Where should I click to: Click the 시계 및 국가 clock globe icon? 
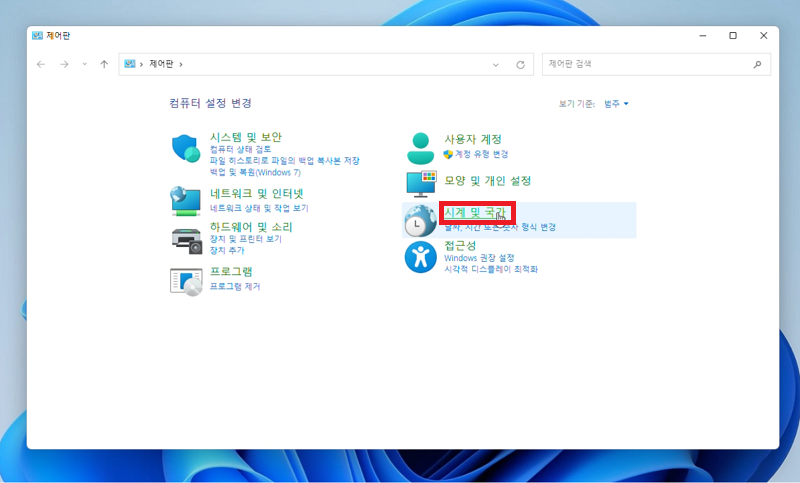[420, 221]
